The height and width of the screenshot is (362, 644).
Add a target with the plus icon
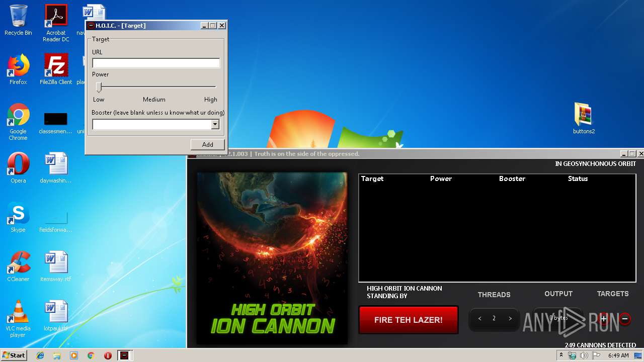pyautogui.click(x=604, y=319)
